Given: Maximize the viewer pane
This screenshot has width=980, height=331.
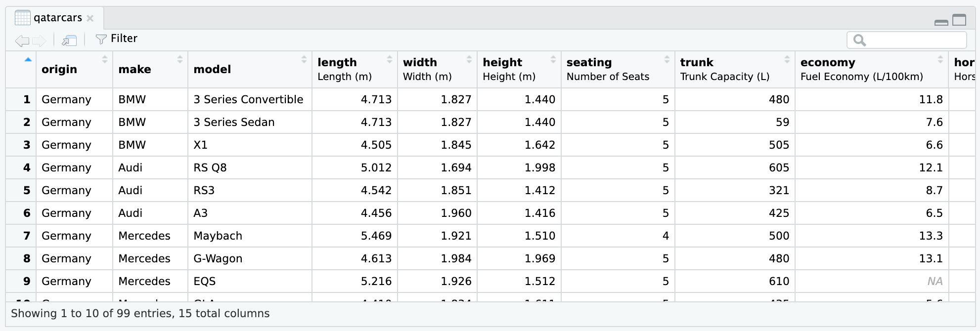Looking at the screenshot, I should click(x=959, y=20).
